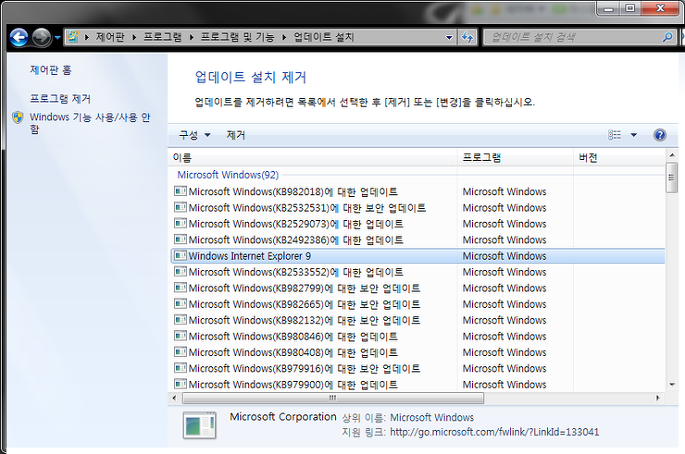Click the magnifier search icon

668,37
